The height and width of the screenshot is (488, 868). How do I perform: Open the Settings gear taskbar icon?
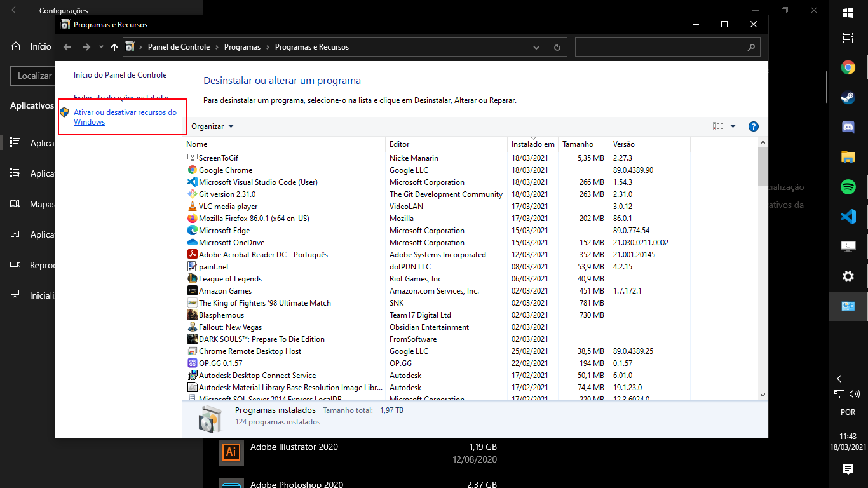tap(848, 276)
